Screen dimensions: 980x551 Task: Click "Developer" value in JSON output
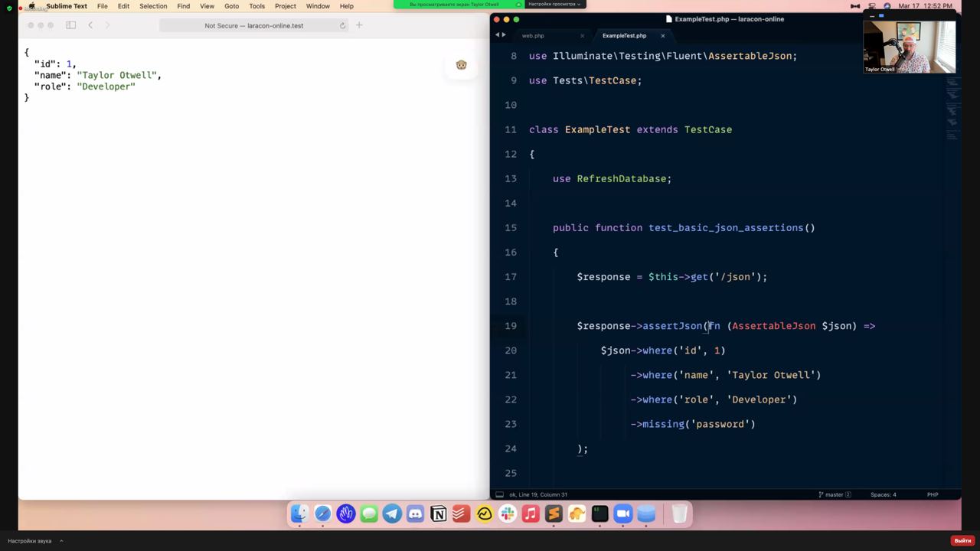click(106, 86)
